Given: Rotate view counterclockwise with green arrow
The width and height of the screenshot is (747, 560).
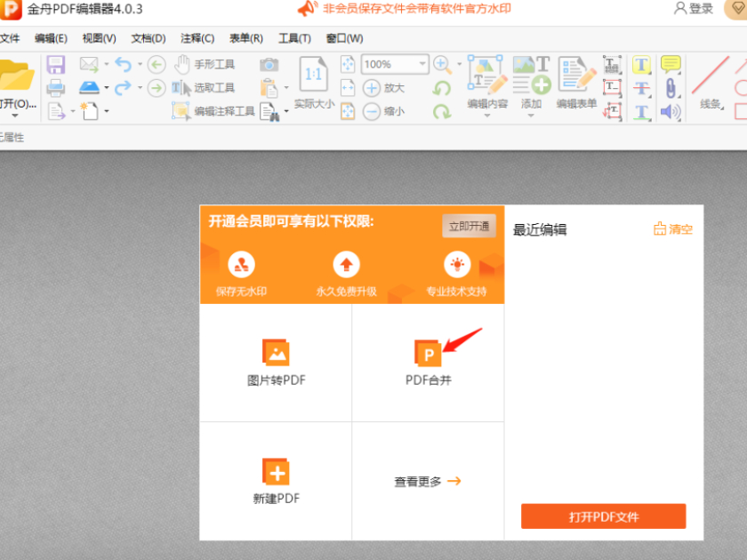Looking at the screenshot, I should [442, 88].
